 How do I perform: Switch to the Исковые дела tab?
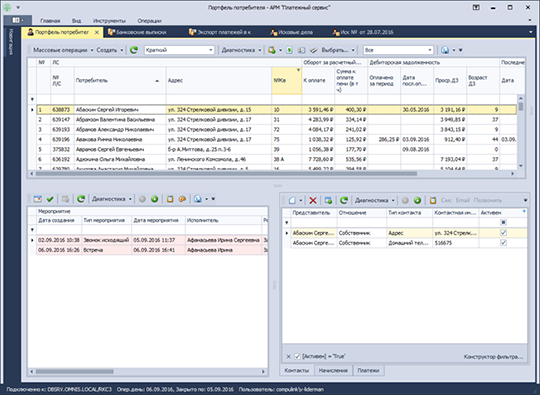click(291, 32)
